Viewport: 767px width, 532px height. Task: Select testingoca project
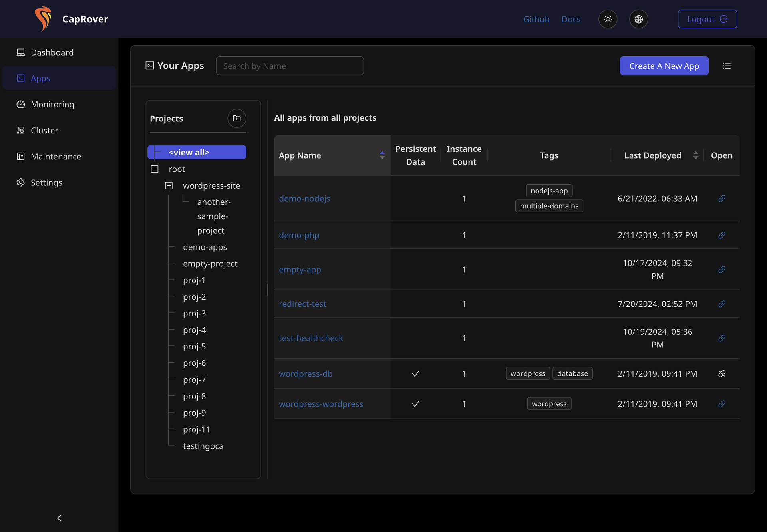click(203, 446)
